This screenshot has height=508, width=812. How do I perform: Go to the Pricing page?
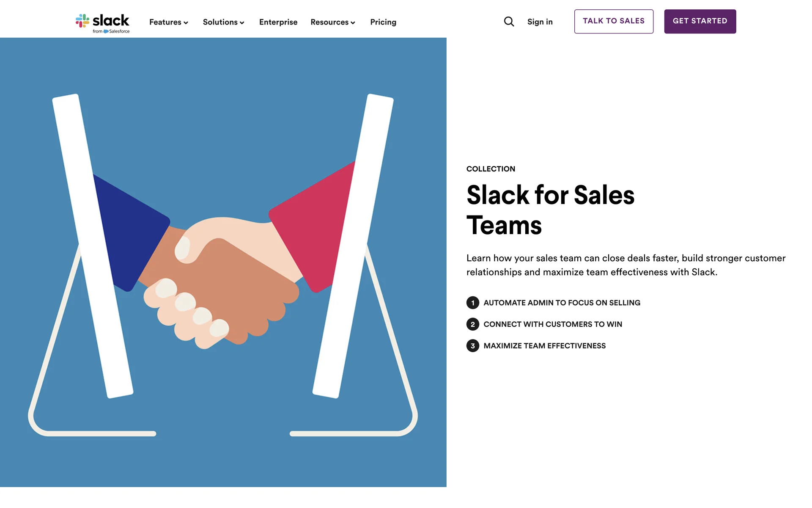(383, 22)
